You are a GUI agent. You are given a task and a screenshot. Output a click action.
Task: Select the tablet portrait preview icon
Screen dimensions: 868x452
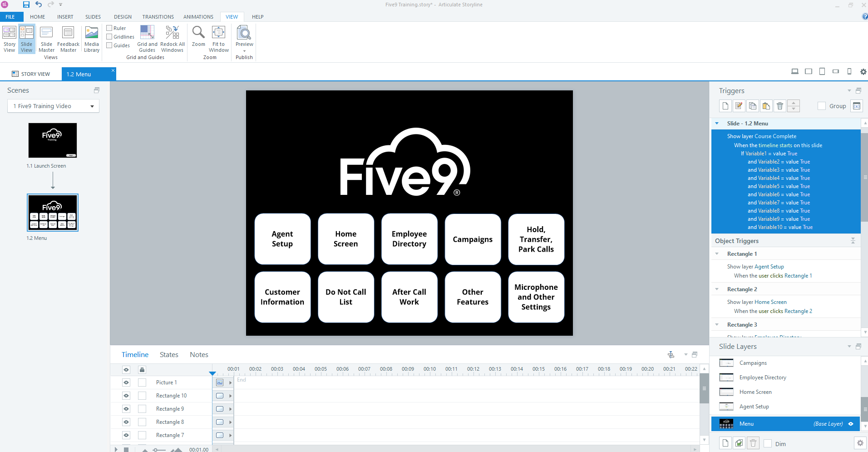coord(822,72)
